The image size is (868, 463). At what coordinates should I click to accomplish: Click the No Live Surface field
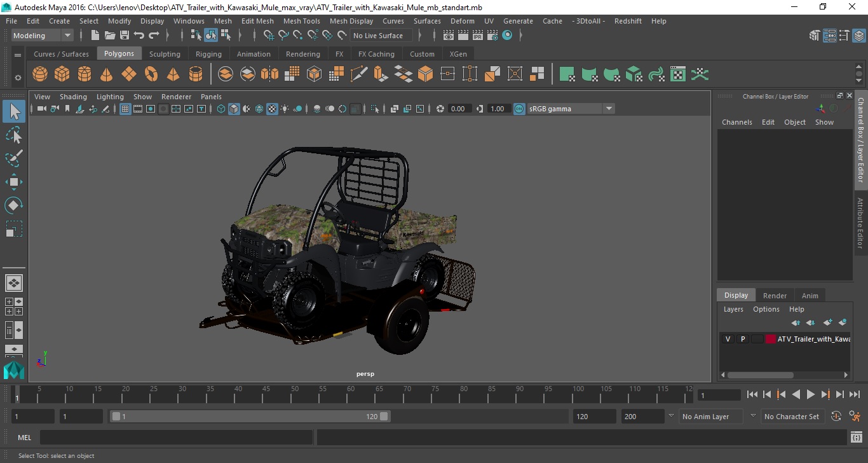380,36
